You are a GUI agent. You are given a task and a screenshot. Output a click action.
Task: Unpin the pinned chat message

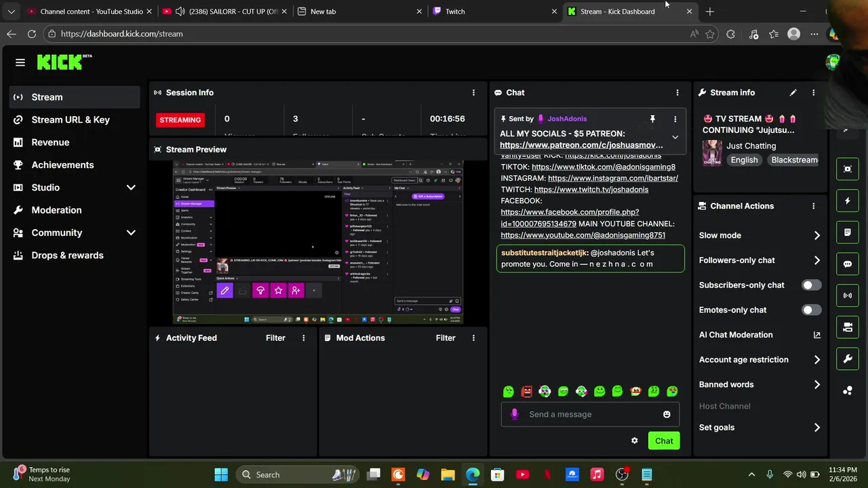(x=652, y=119)
